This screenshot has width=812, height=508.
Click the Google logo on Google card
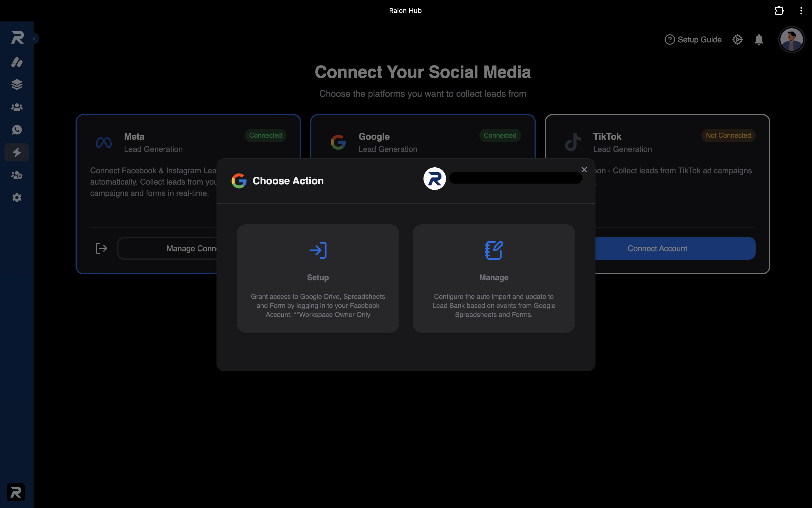[338, 143]
